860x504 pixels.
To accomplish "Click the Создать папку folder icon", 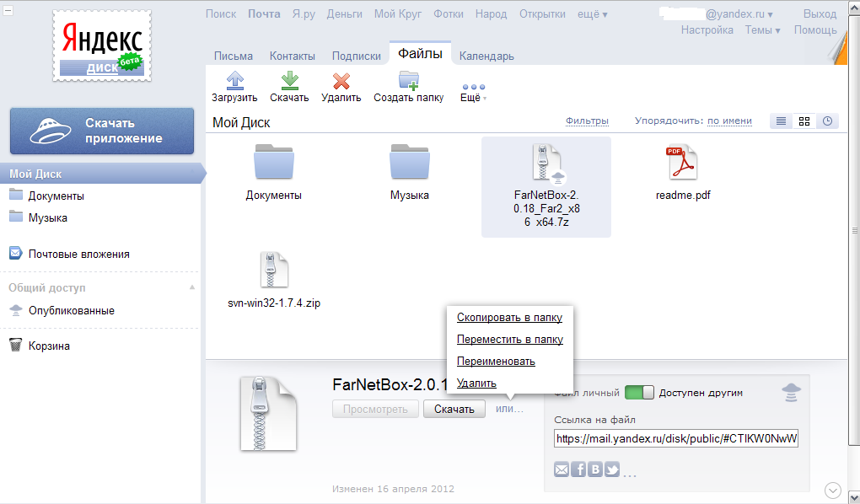I will click(x=408, y=81).
